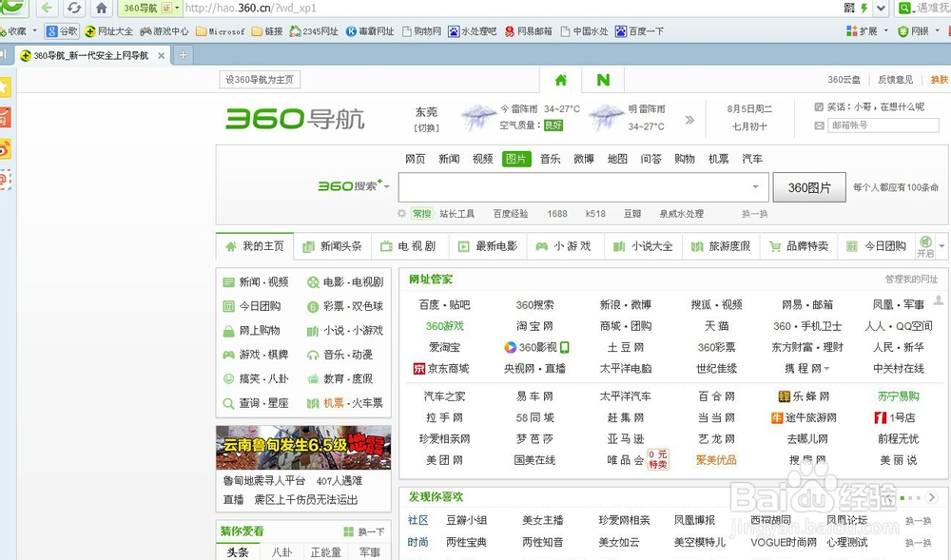Open the 小游戏 navigation tab

point(565,246)
